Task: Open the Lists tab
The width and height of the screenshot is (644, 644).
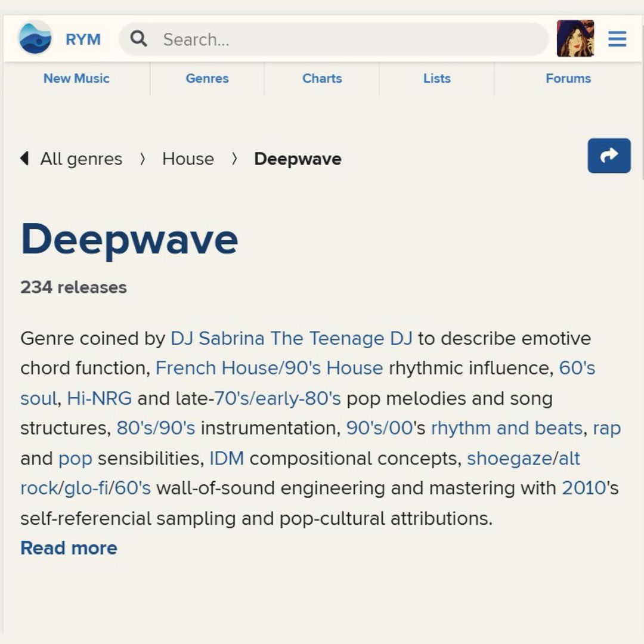Action: pyautogui.click(x=436, y=79)
